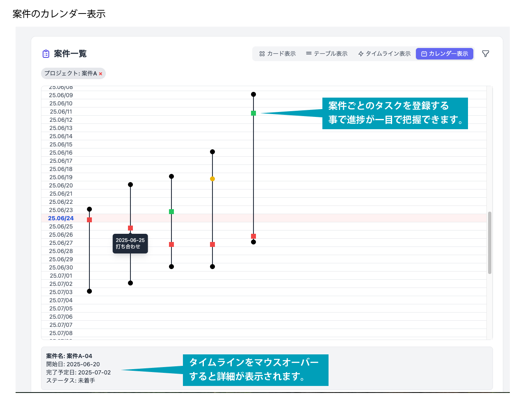Remove the プロジェクト: 案件A filter tag

pos(100,74)
